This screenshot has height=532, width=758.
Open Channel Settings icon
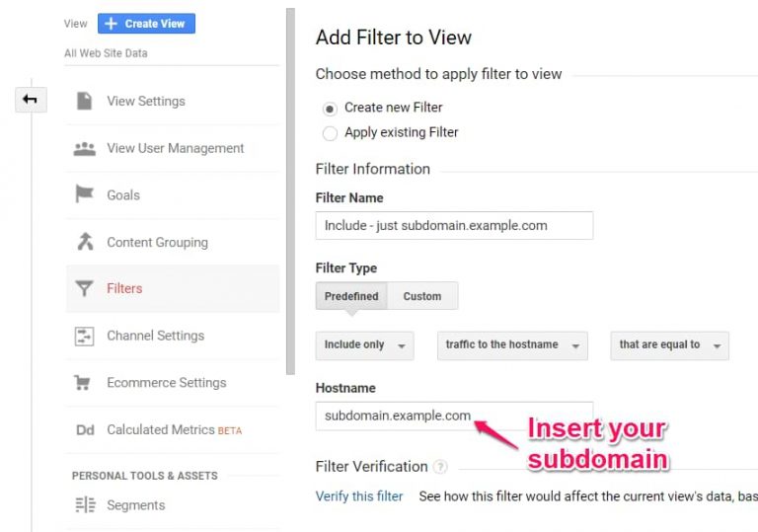point(84,336)
